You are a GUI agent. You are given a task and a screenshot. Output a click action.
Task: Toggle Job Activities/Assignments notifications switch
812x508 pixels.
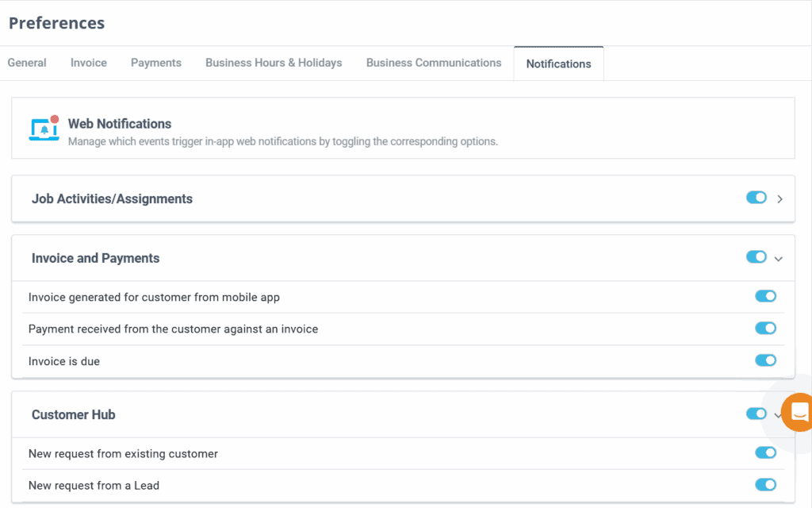point(756,198)
